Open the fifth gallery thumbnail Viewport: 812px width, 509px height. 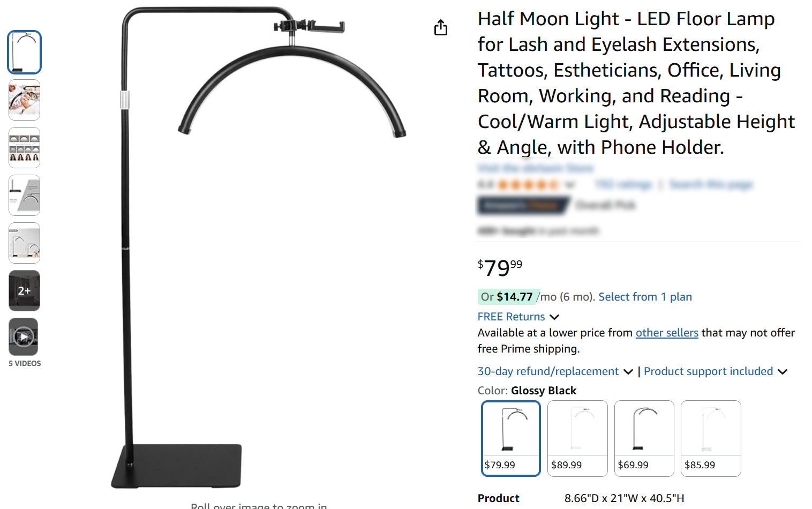point(24,243)
